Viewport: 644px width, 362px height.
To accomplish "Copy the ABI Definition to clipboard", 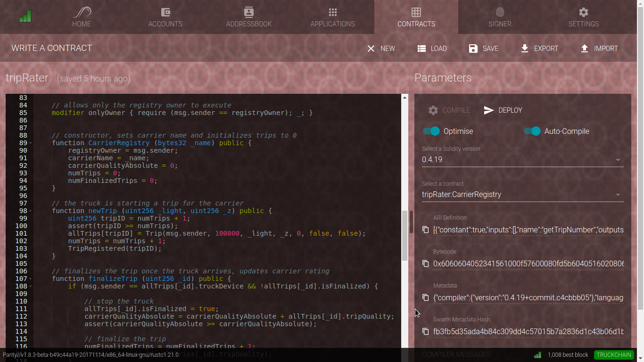I will click(x=426, y=230).
